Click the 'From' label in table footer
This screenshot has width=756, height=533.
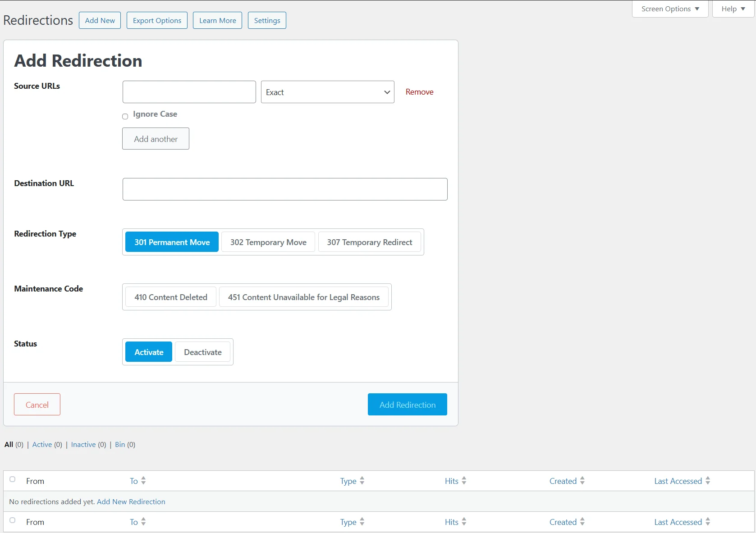(x=35, y=522)
